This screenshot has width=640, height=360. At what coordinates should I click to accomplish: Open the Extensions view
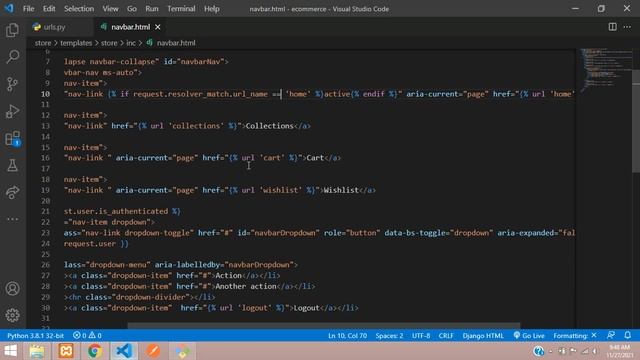coord(12,138)
